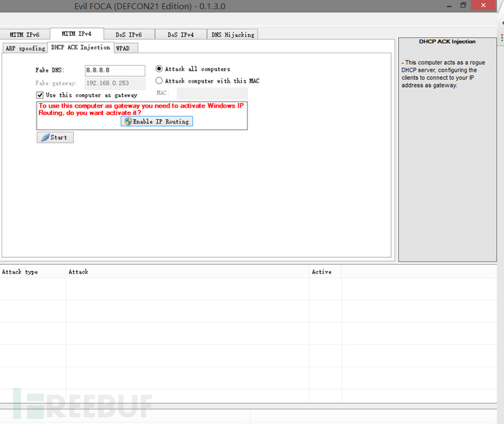Open the DoS IPv4 tab
Viewport: 504px width, 424px height.
click(x=180, y=34)
